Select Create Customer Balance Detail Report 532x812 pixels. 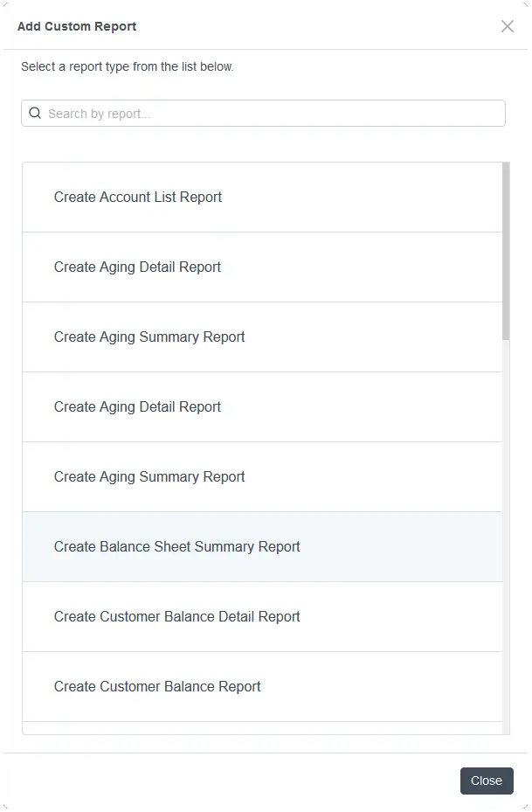pyautogui.click(x=176, y=617)
